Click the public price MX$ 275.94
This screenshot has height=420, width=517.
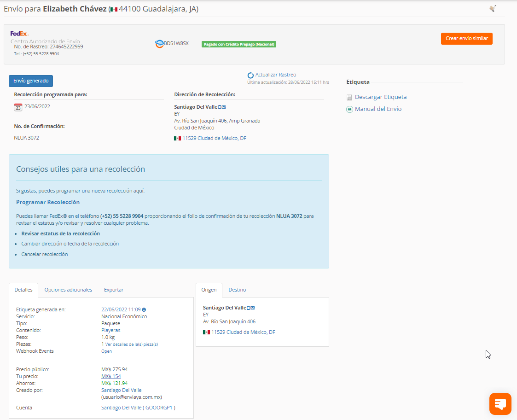coord(115,369)
